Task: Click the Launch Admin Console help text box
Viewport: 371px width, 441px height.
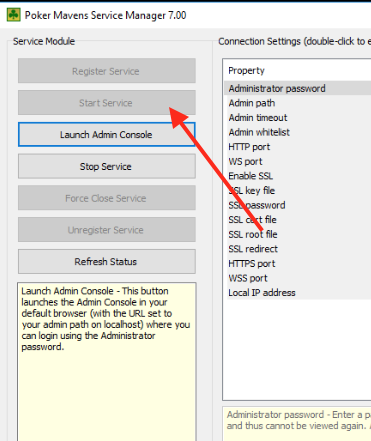Action: point(107,362)
